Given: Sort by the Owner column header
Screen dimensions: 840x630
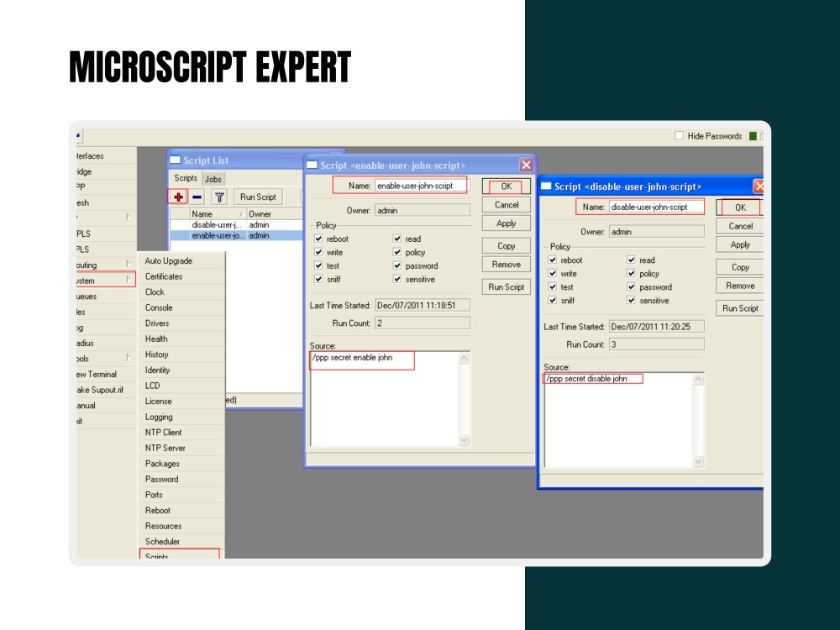Looking at the screenshot, I should (x=275, y=213).
